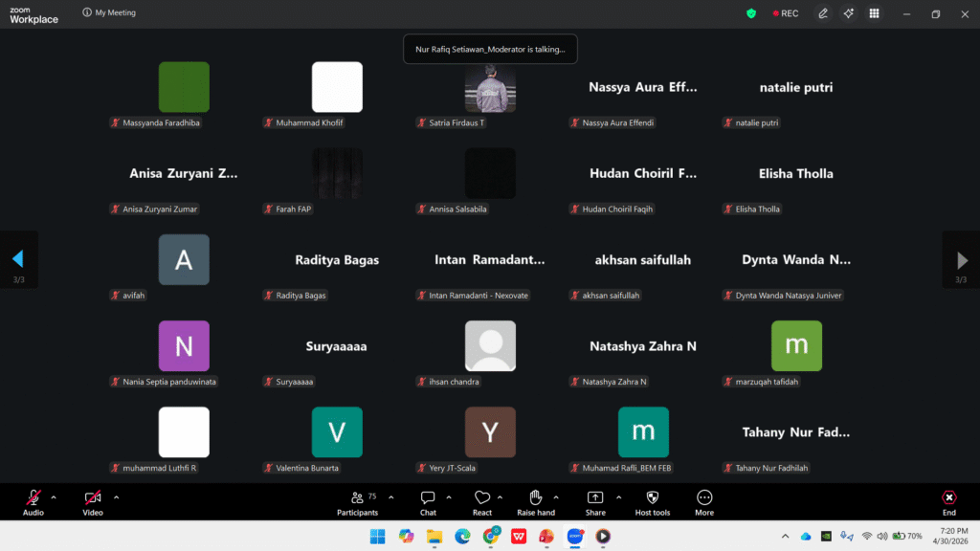Screen dimensions: 980x551
Task: End the meeting
Action: (x=948, y=502)
